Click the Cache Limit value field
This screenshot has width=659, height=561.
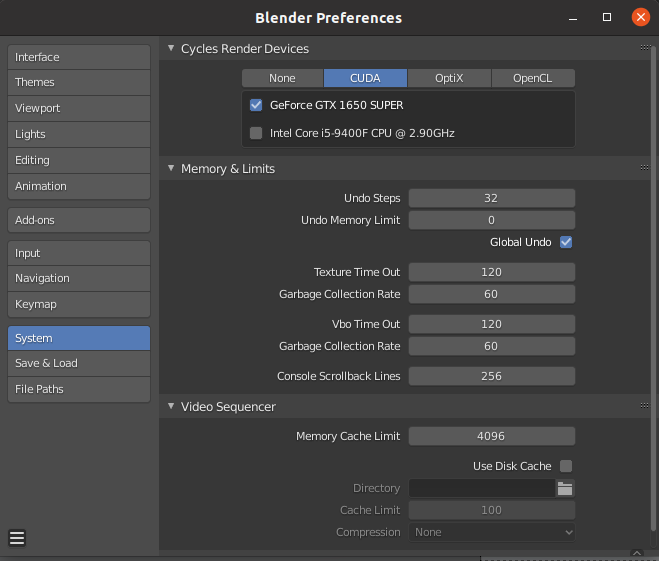point(492,510)
